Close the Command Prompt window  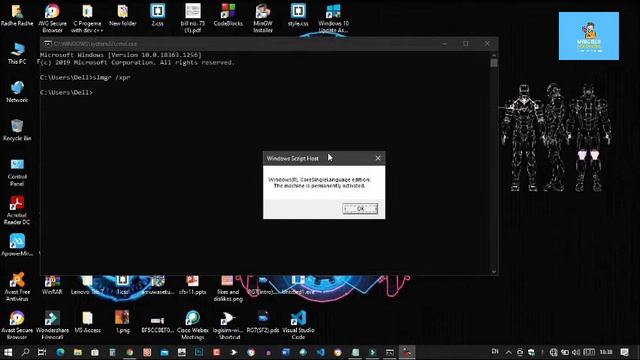[x=487, y=43]
